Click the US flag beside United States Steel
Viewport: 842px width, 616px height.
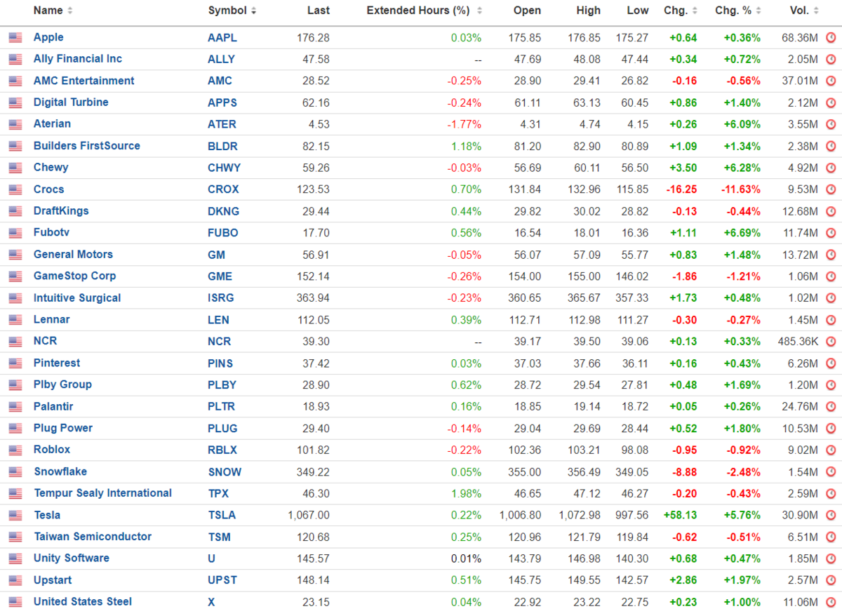tap(15, 603)
